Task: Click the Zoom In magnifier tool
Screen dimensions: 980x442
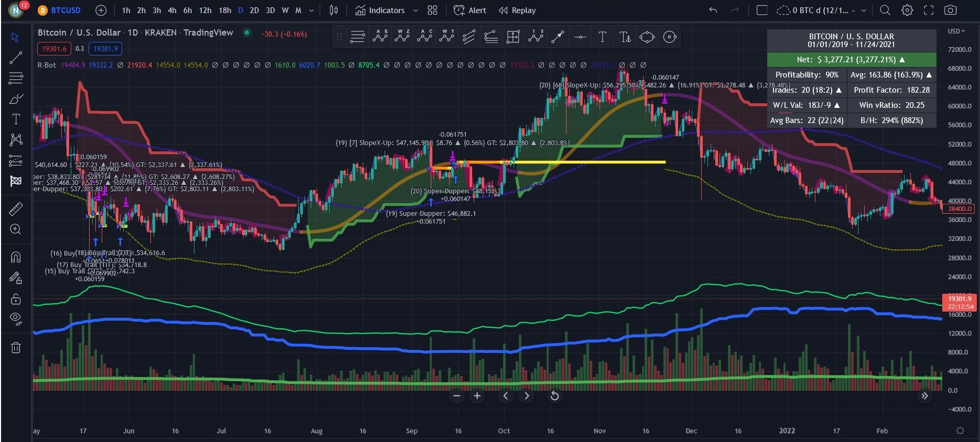Action: pos(16,229)
